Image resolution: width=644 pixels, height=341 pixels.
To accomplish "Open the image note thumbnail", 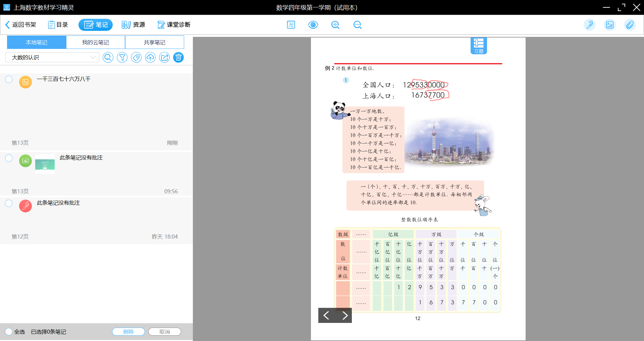I will (45, 164).
